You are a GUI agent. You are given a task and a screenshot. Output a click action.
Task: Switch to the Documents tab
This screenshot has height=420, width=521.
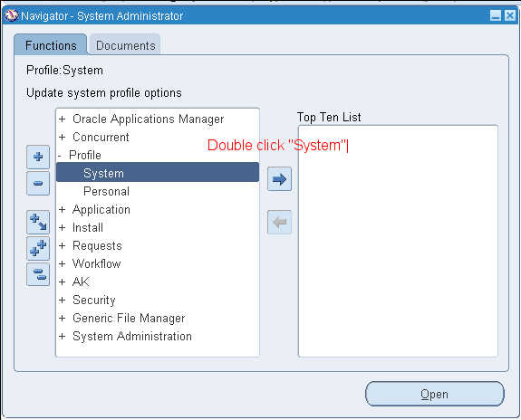coord(125,45)
